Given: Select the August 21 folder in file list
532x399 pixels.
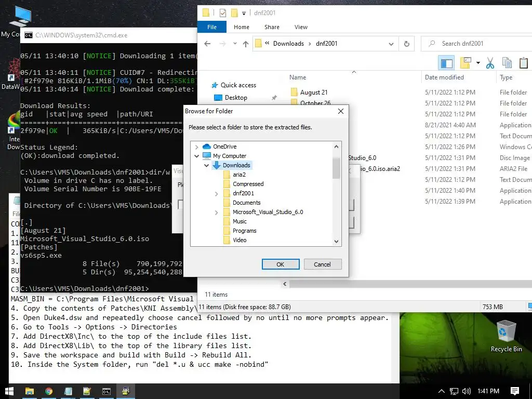Looking at the screenshot, I should 310,92.
